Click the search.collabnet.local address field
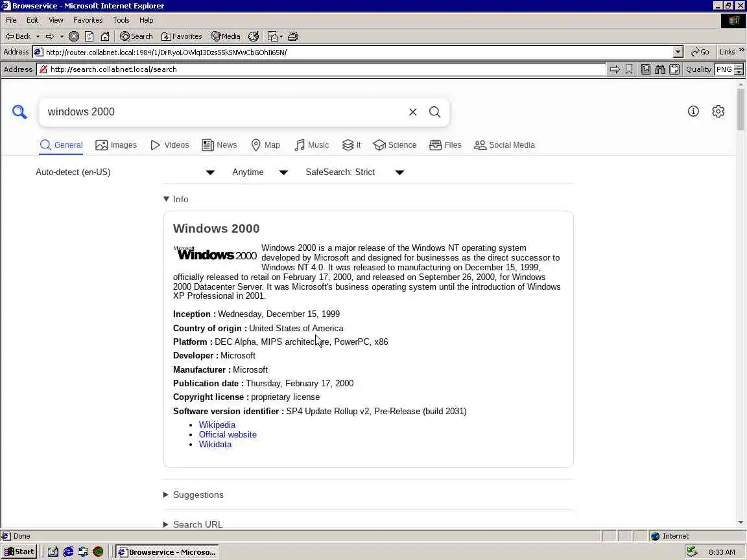 click(x=322, y=69)
